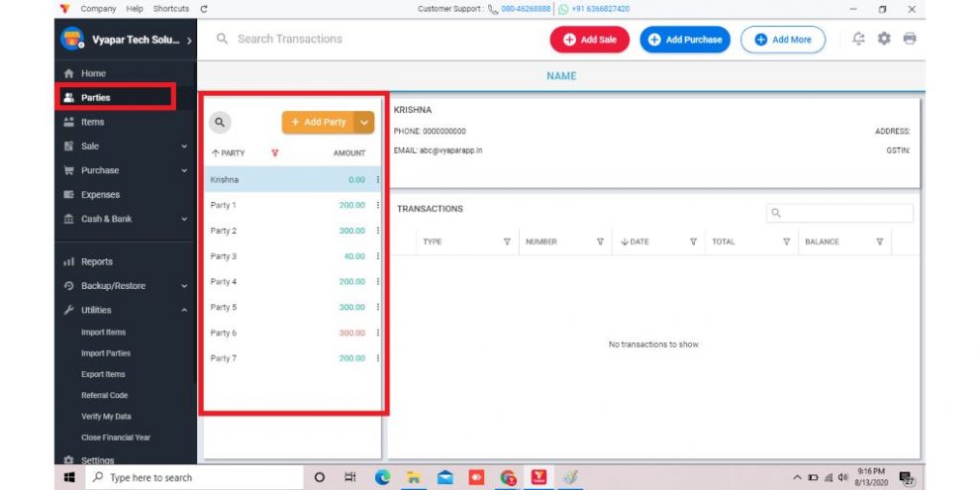
Task: Open the printer icon in top bar
Action: pos(909,40)
